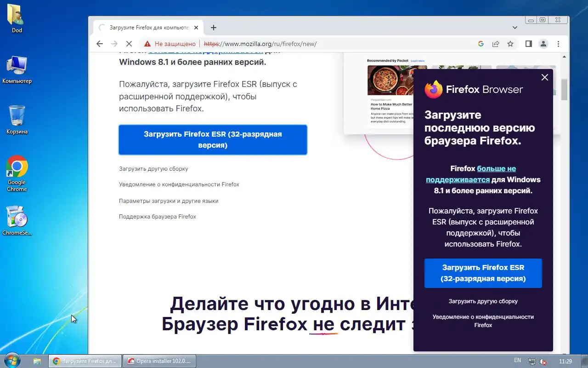Stop page loading with the X icon
This screenshot has width=588, height=368.
pos(129,44)
